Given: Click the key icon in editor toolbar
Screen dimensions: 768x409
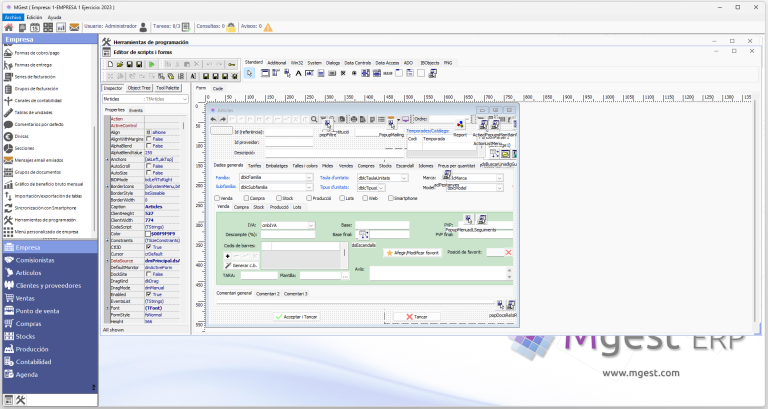Looking at the screenshot, I should click(x=232, y=64).
